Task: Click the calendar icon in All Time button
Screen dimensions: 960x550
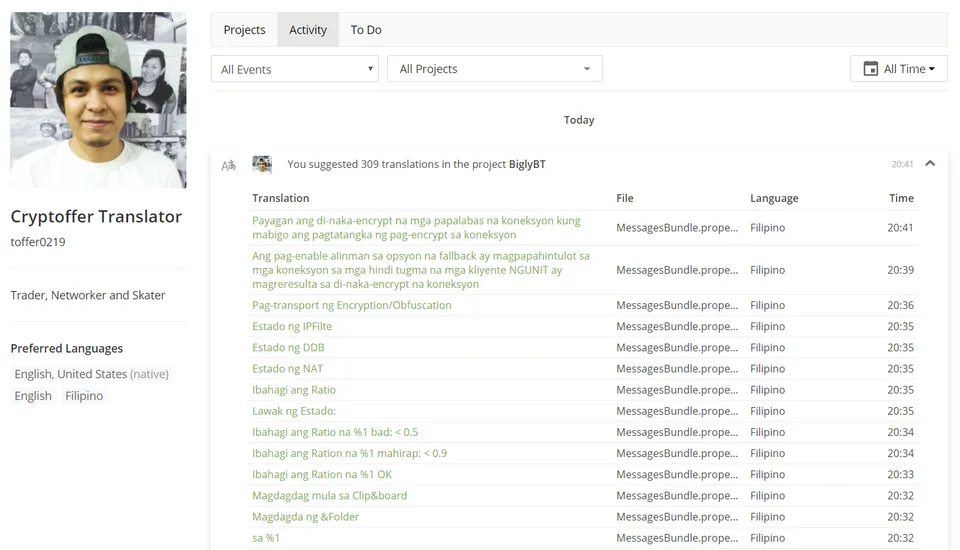Action: point(870,69)
